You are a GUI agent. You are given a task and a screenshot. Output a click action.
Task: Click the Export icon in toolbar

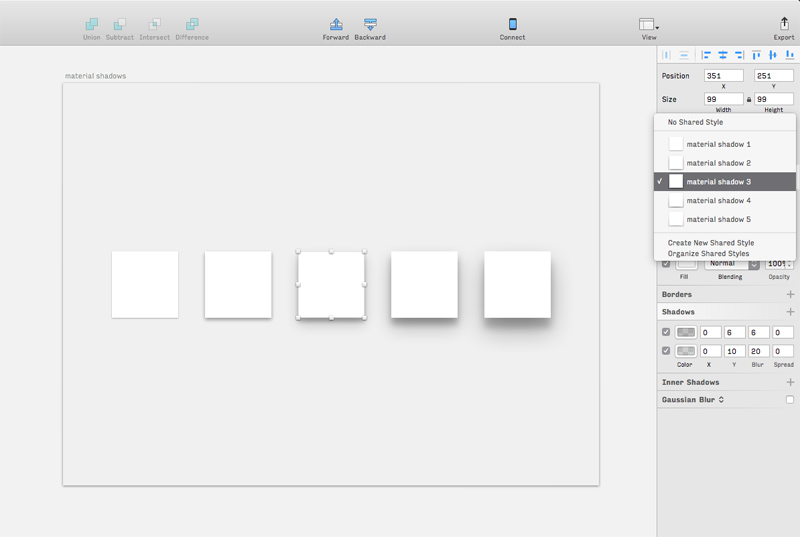[784, 23]
